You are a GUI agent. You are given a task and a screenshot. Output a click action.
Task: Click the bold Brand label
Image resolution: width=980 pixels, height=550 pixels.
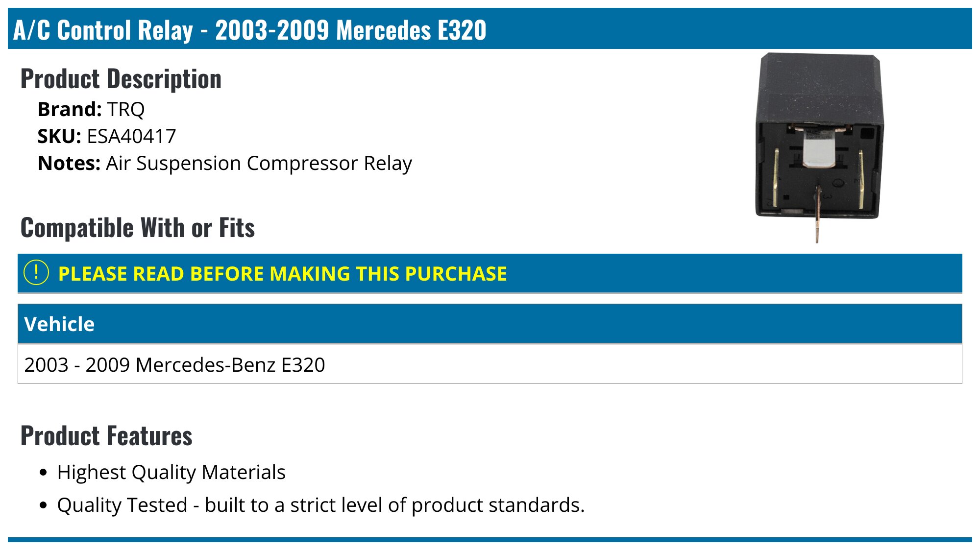pos(70,109)
